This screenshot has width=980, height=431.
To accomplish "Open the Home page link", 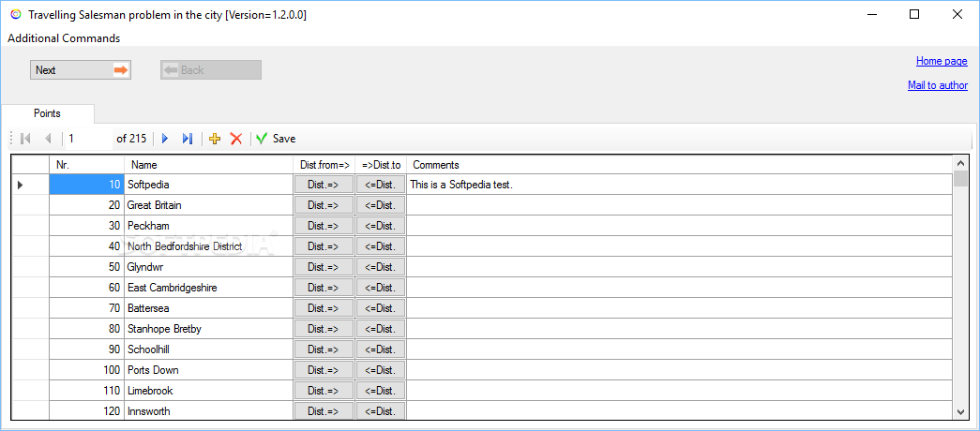I will coord(942,61).
